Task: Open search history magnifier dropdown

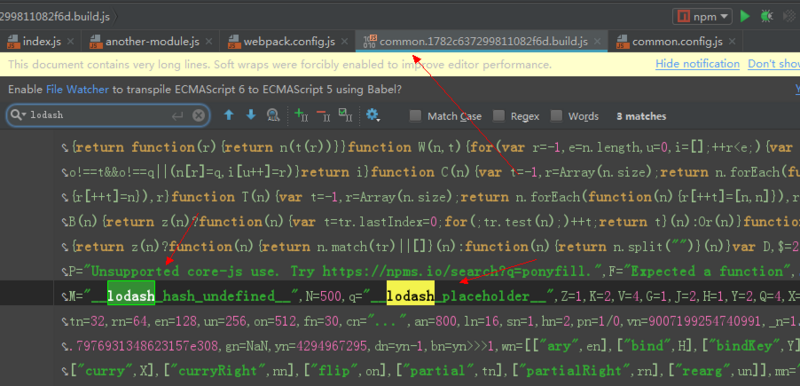Action: (x=18, y=115)
